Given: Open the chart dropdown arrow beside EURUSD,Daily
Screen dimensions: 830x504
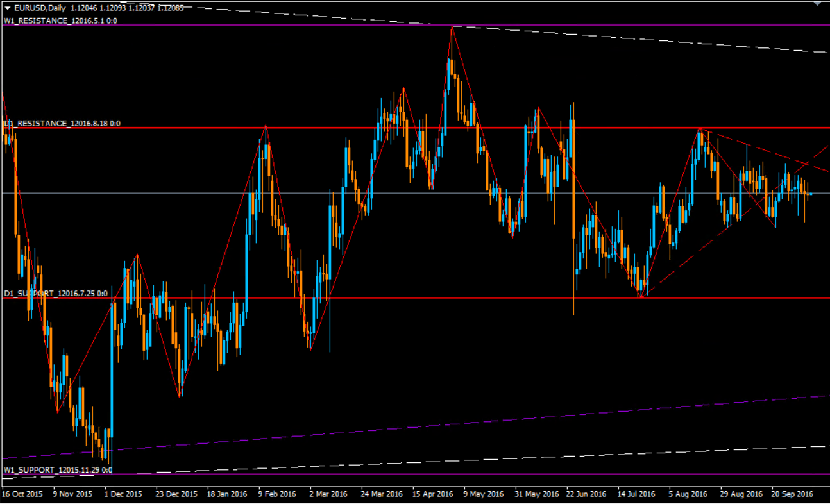Looking at the screenshot, I should [x=8, y=8].
